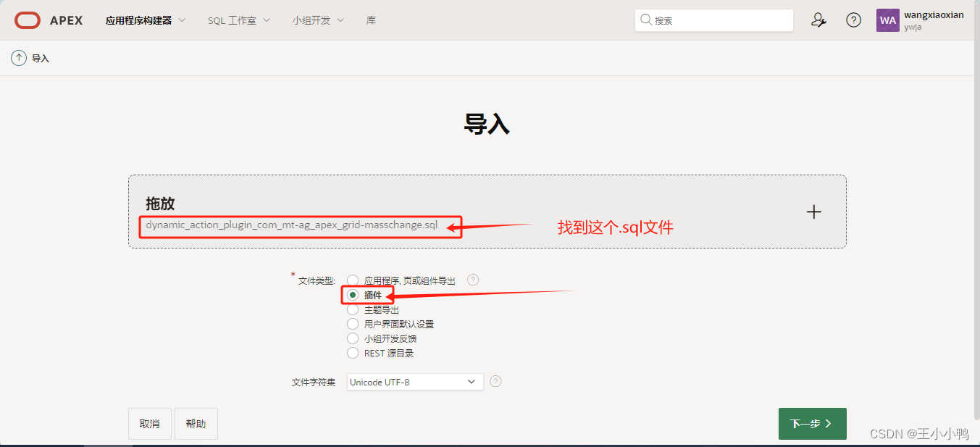The height and width of the screenshot is (447, 980).
Task: Click the 搜索 input field
Action: click(x=714, y=20)
